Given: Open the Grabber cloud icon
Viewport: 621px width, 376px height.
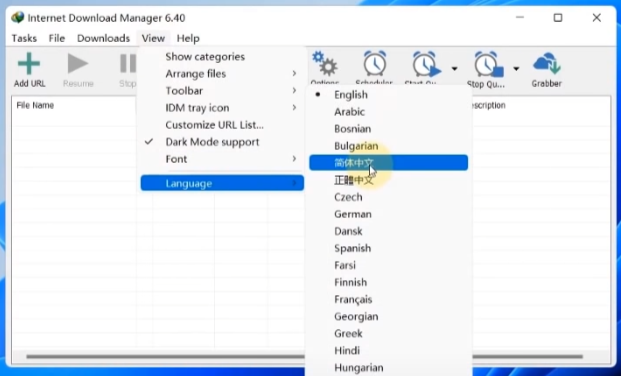Looking at the screenshot, I should (x=547, y=63).
